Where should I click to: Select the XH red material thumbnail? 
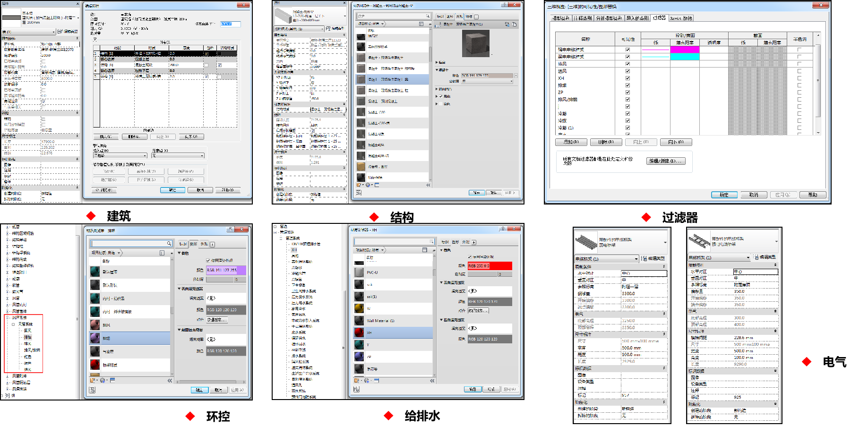click(x=359, y=332)
